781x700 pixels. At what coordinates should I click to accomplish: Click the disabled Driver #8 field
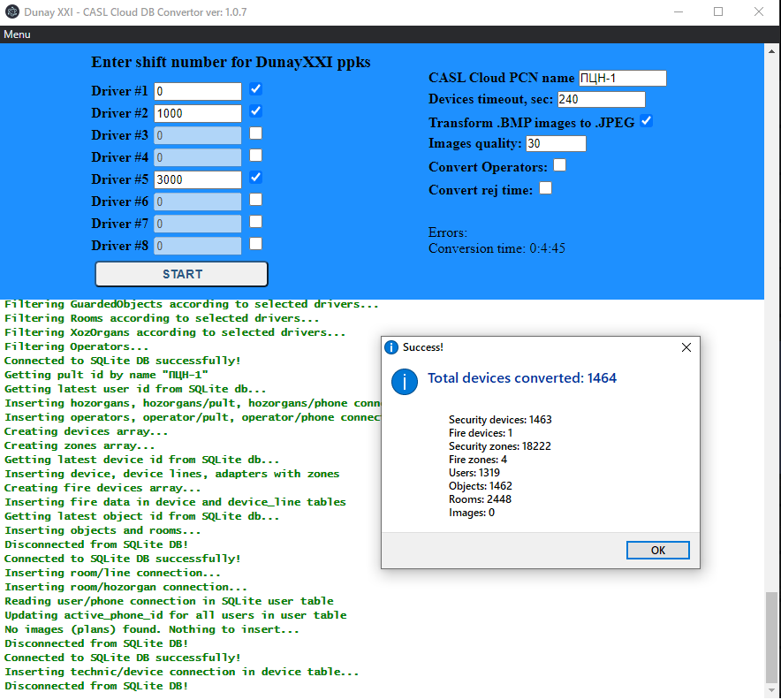tap(198, 246)
